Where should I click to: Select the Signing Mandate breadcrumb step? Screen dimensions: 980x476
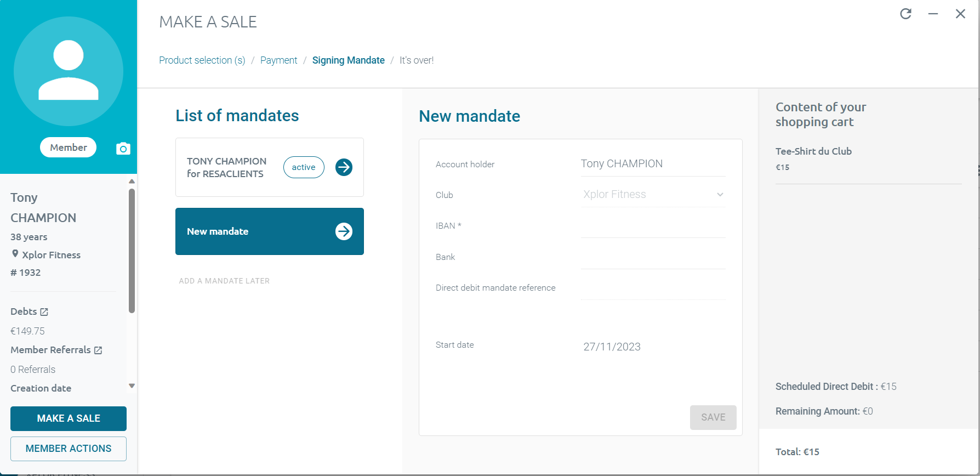[348, 60]
